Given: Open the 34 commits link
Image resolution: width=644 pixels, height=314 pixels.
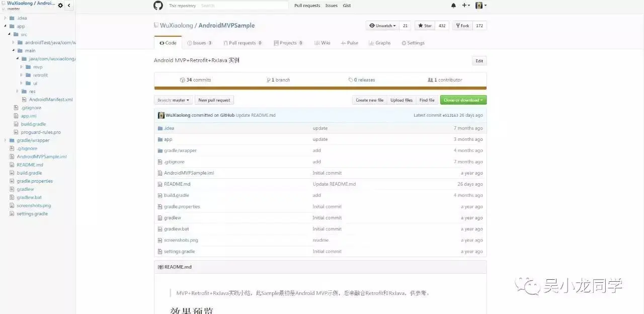Looking at the screenshot, I should pos(195,80).
